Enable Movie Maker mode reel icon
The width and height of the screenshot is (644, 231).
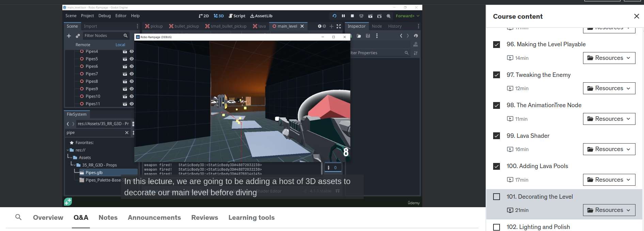(x=388, y=16)
